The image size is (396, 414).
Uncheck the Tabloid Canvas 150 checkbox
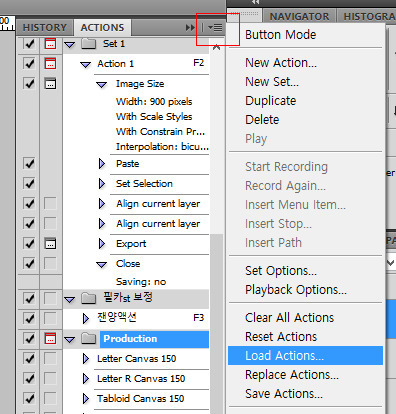29,398
